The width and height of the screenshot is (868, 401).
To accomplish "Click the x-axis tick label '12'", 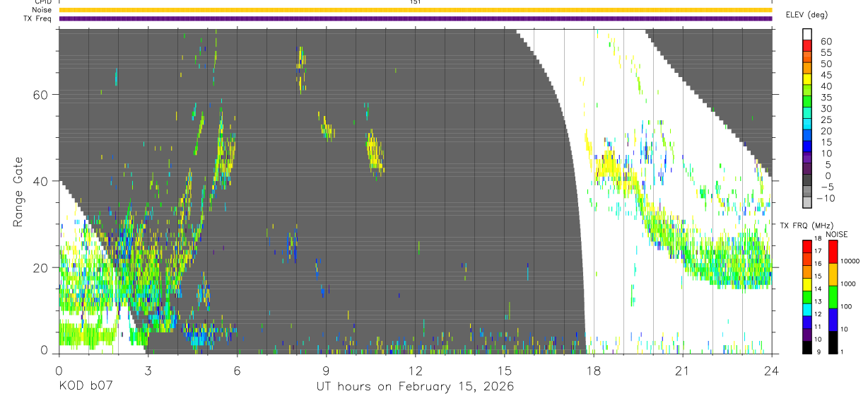I will coord(415,371).
